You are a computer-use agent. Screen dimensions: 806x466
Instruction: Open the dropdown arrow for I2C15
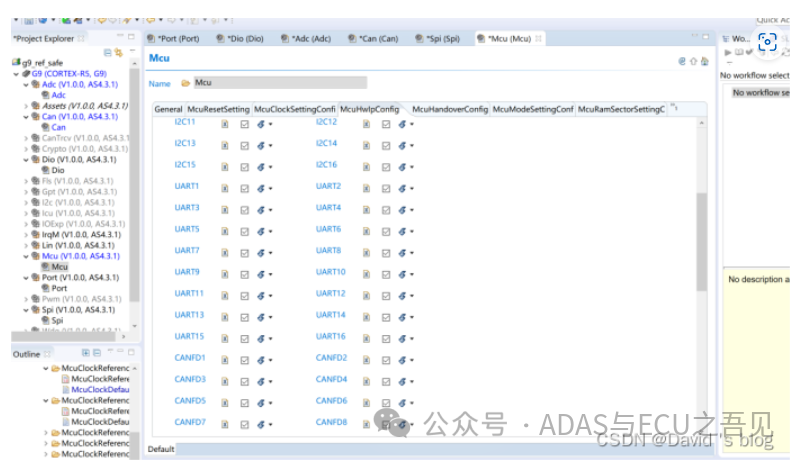270,167
